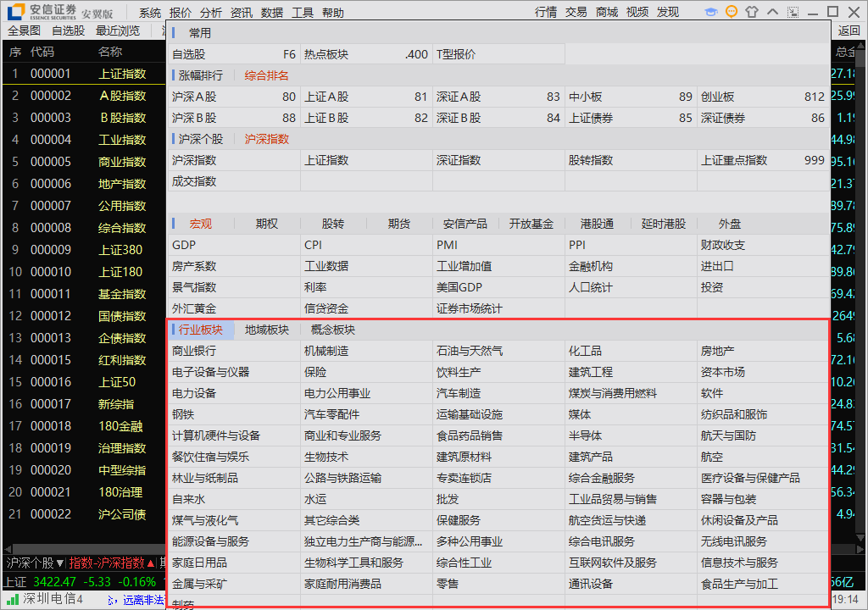
Task: Open the 系统 menu
Action: tap(149, 13)
